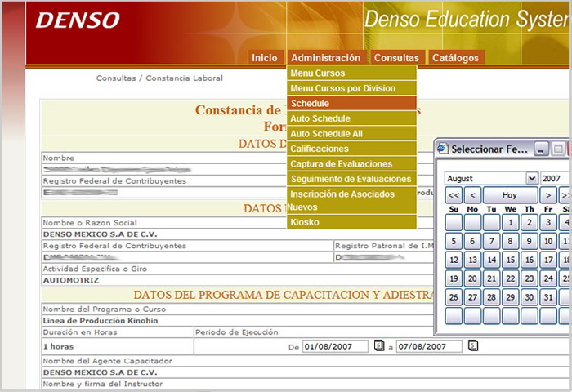Open the Consultas menu
The image size is (572, 392).
pyautogui.click(x=396, y=58)
